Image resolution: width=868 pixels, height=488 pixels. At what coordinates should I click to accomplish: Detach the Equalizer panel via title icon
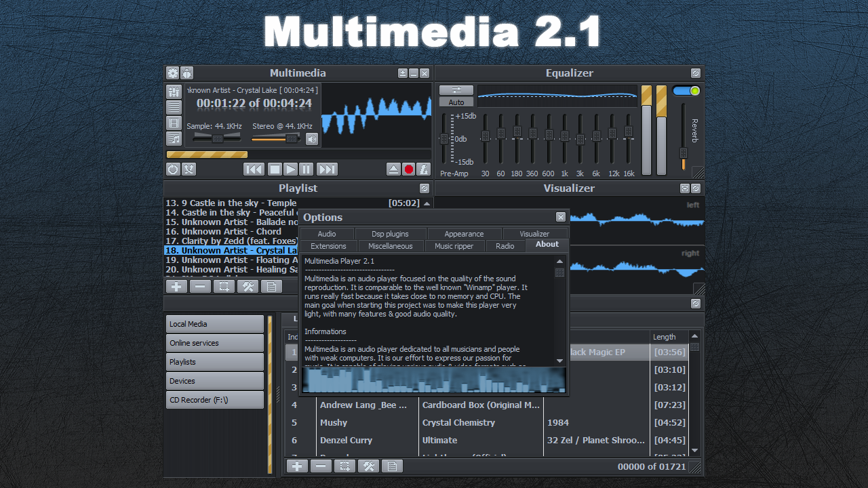tap(696, 73)
